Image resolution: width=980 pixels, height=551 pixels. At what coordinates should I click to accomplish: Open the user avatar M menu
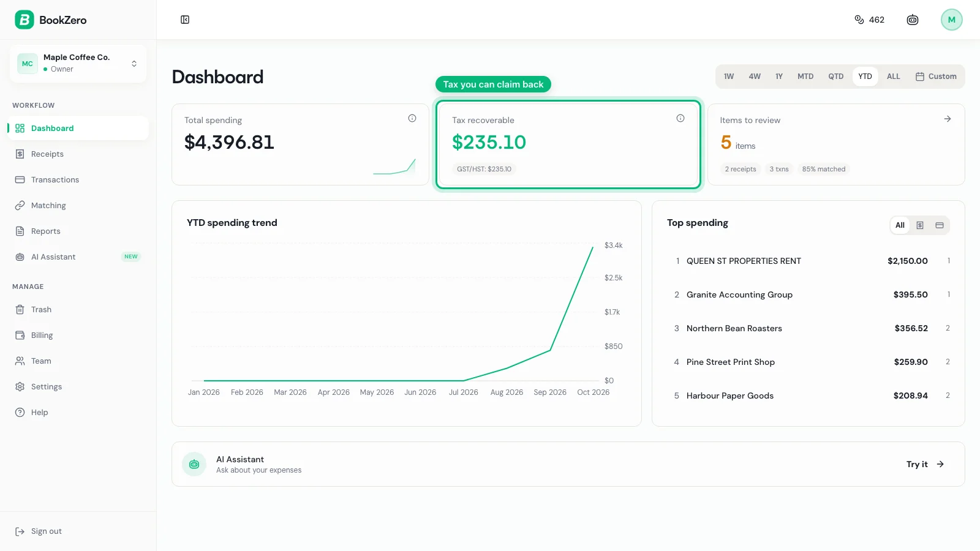pos(952,20)
